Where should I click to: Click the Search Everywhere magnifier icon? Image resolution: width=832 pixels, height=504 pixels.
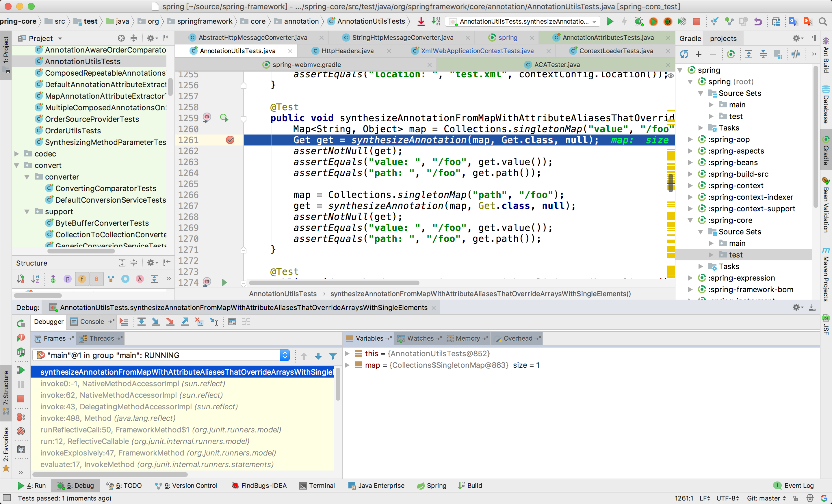(x=823, y=21)
